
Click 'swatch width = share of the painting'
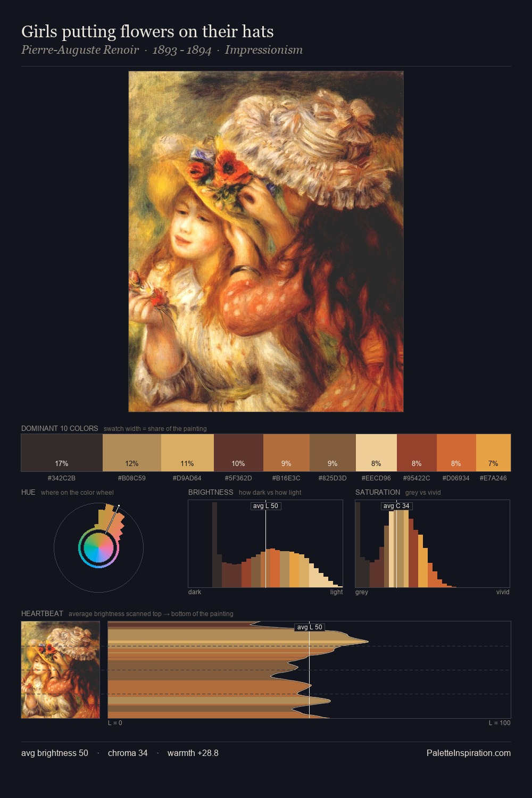click(x=155, y=429)
